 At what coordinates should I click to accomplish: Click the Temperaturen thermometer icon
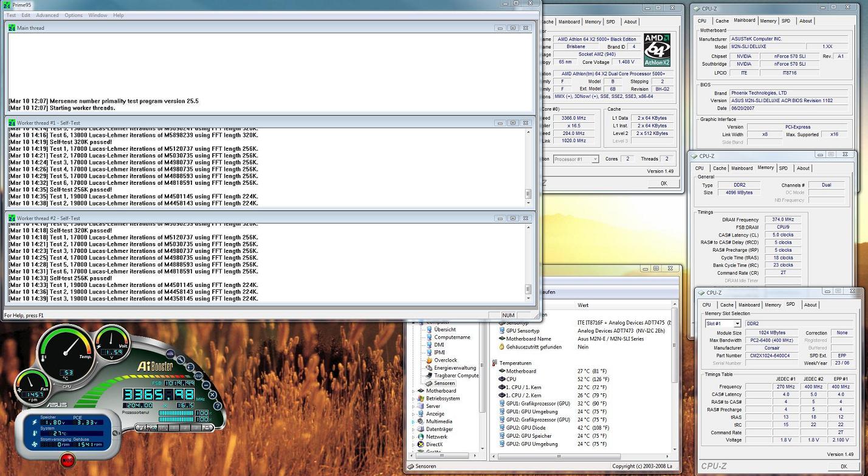pyautogui.click(x=495, y=363)
